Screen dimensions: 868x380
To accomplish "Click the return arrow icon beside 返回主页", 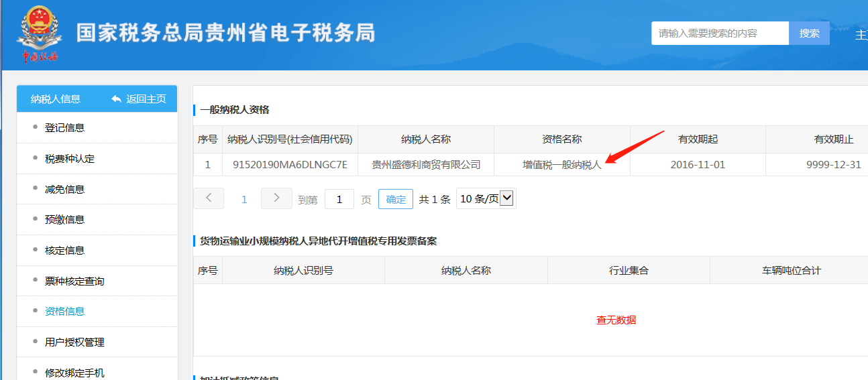I will (x=117, y=99).
